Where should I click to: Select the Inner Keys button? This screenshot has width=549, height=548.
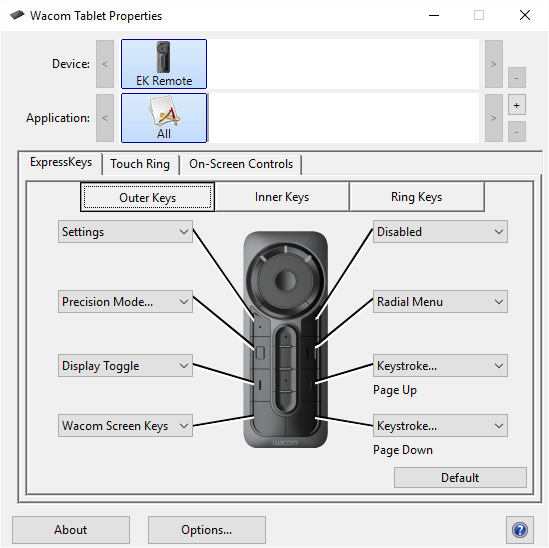pyautogui.click(x=282, y=196)
